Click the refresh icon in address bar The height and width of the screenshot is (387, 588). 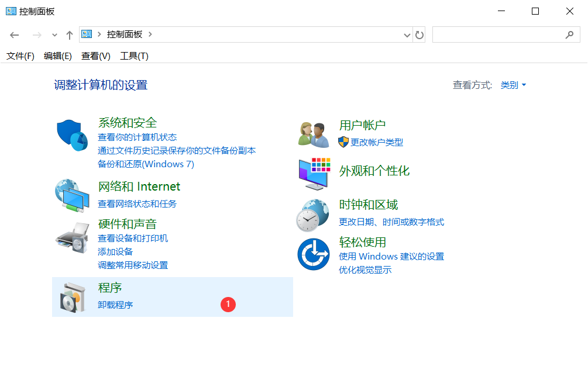[x=419, y=34]
